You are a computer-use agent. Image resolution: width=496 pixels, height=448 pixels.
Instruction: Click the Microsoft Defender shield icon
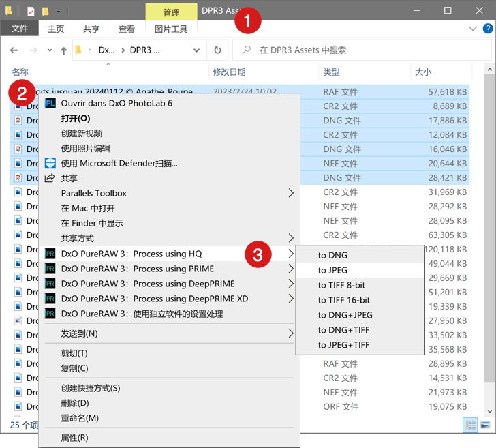tap(50, 163)
